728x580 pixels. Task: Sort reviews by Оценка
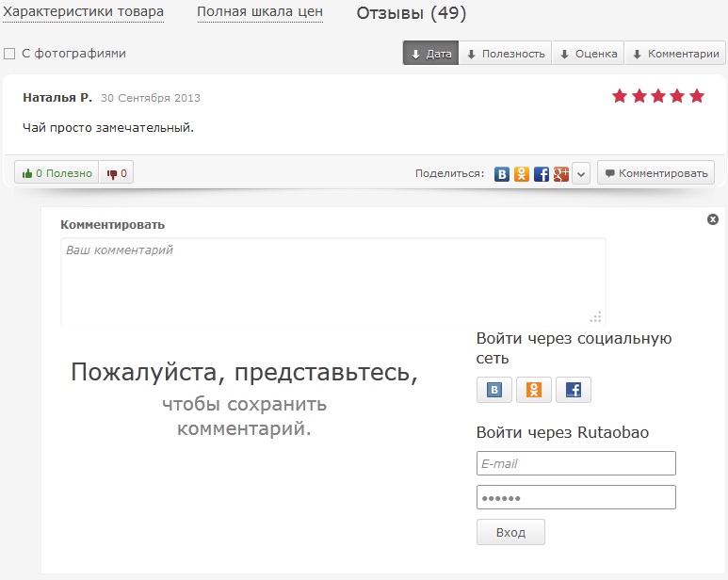[x=588, y=54]
